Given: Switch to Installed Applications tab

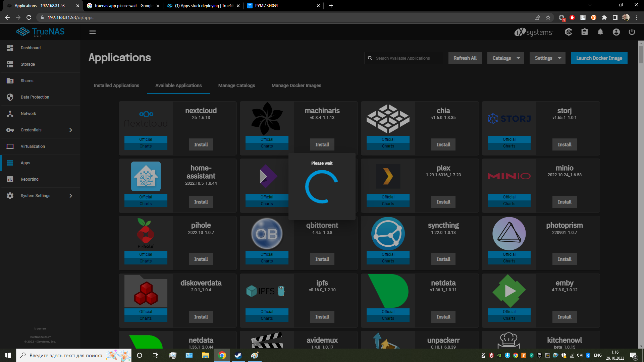Looking at the screenshot, I should [x=116, y=85].
